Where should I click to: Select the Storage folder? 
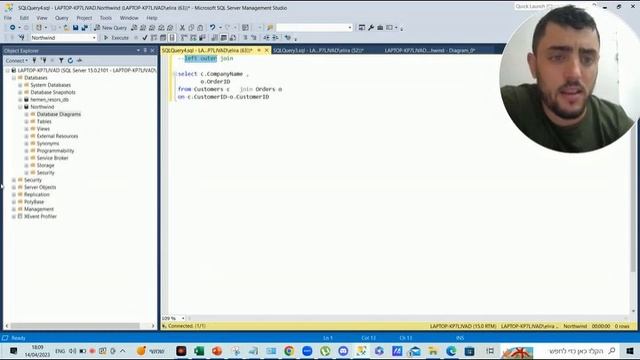point(45,166)
